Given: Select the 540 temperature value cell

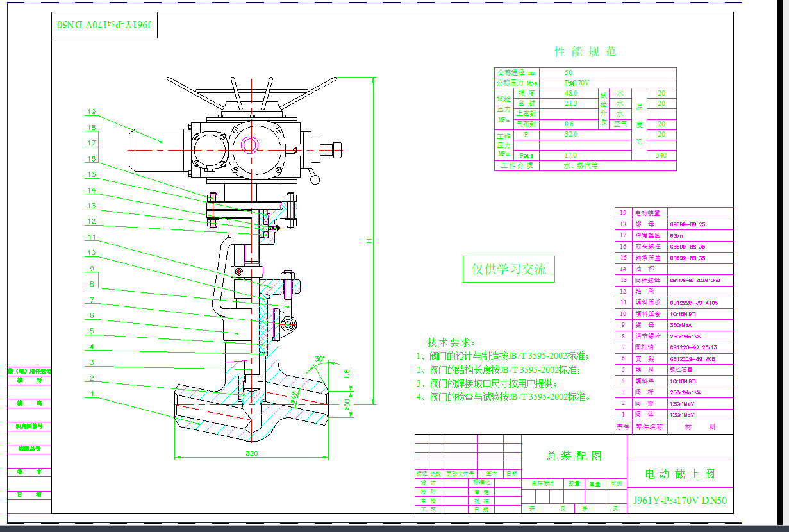Looking at the screenshot, I should (661, 155).
